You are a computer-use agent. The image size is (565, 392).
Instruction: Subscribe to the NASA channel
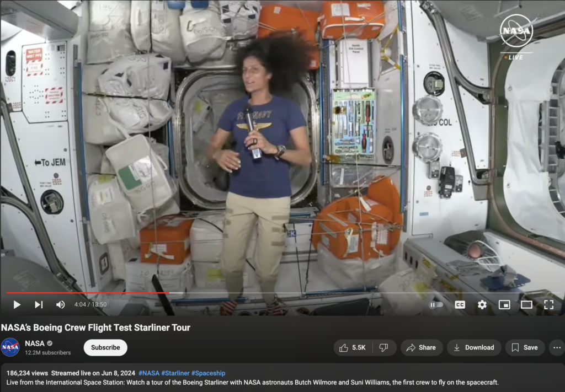[105, 347]
